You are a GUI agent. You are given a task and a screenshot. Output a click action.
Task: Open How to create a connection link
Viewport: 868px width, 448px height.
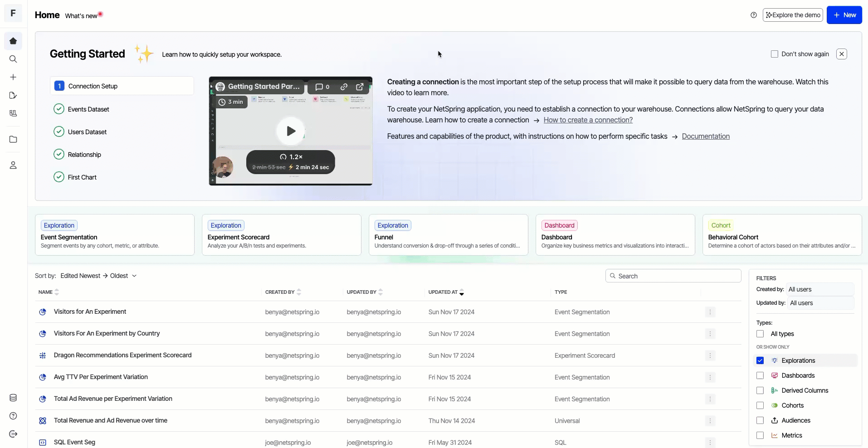click(x=588, y=120)
